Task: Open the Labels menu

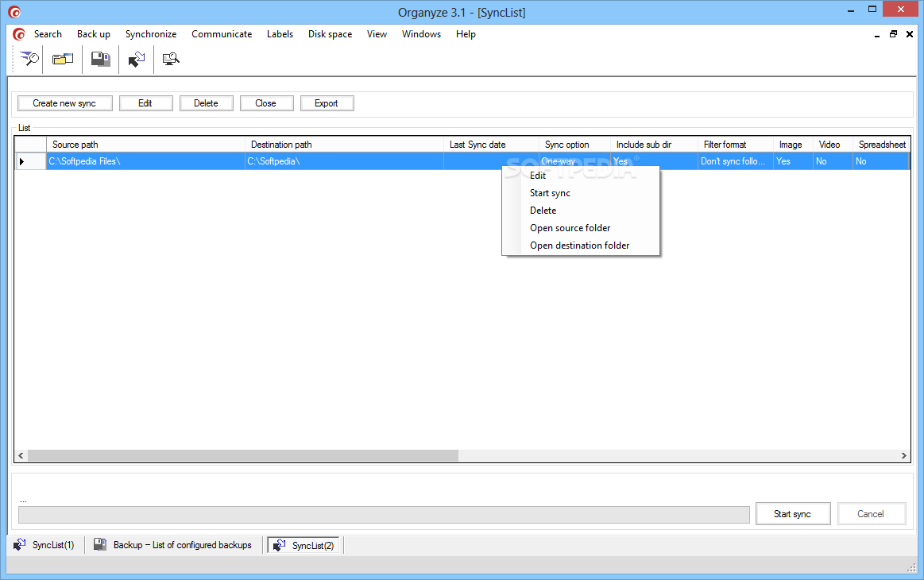Action: 280,34
